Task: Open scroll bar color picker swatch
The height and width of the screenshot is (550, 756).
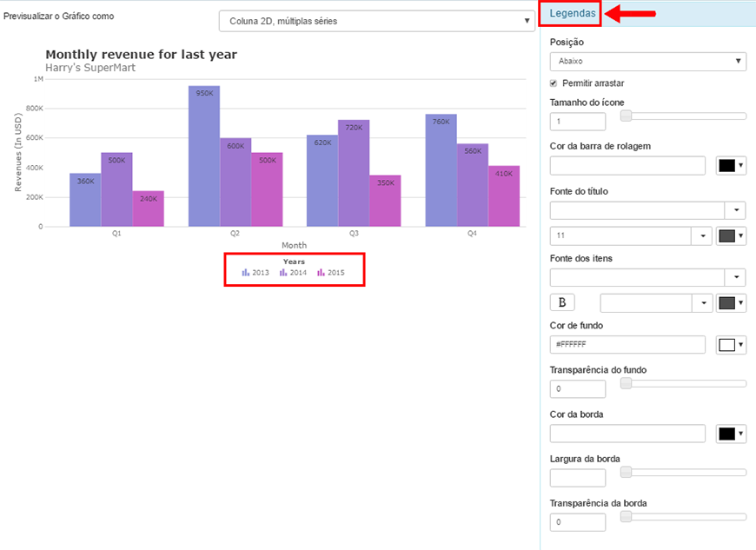Action: [x=731, y=165]
